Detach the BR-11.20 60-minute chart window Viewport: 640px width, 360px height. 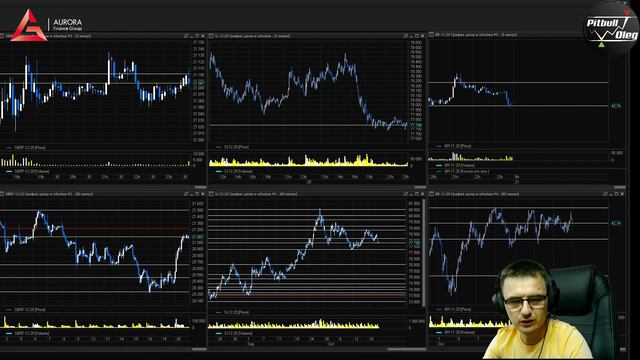click(606, 194)
